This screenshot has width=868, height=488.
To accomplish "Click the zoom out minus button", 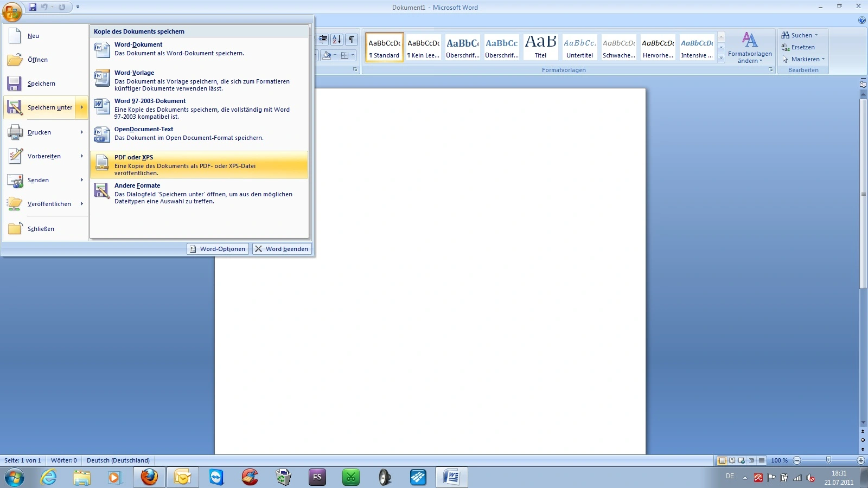I will [x=797, y=460].
